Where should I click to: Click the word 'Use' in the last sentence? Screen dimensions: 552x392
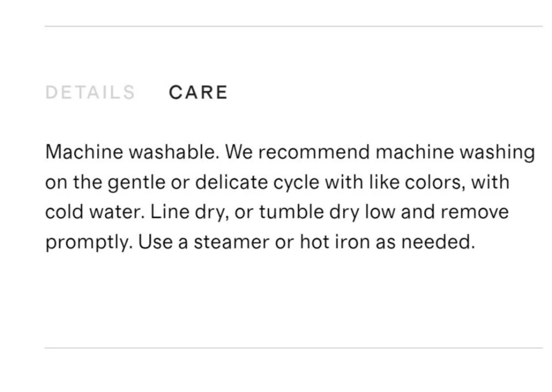155,242
